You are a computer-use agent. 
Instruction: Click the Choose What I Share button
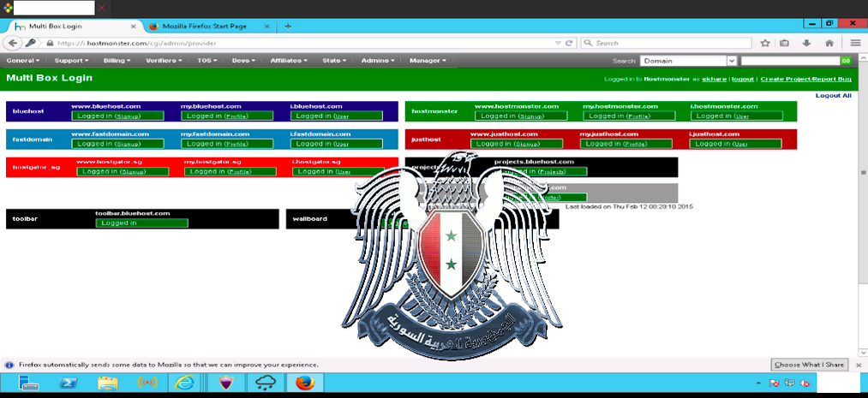[x=810, y=365]
